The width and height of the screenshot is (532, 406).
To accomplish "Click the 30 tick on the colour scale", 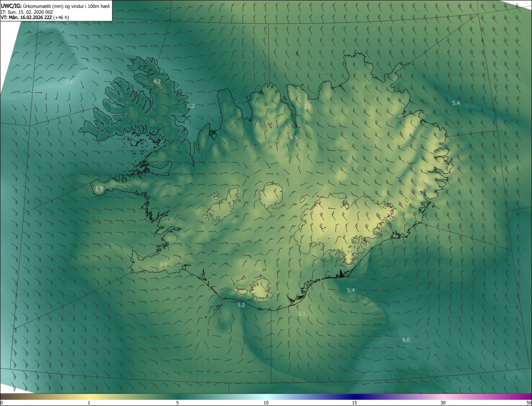I will [443, 403].
